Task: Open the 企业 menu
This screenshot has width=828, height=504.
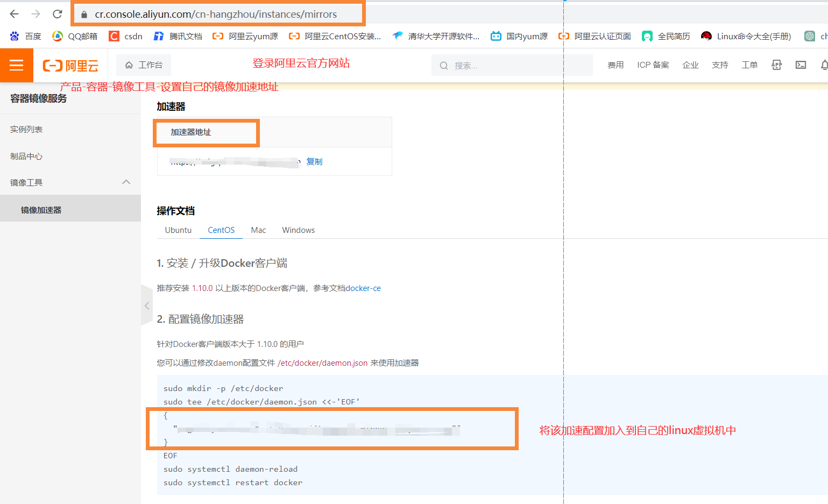Action: point(690,65)
